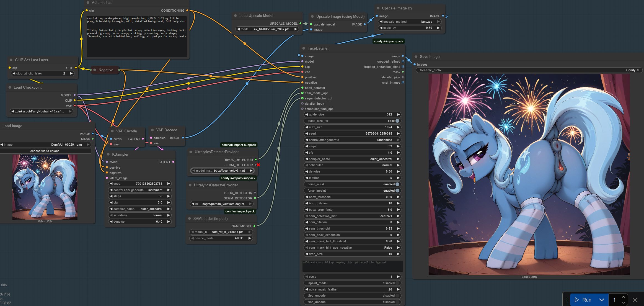
Task: Click the Run button
Action: coord(583,300)
